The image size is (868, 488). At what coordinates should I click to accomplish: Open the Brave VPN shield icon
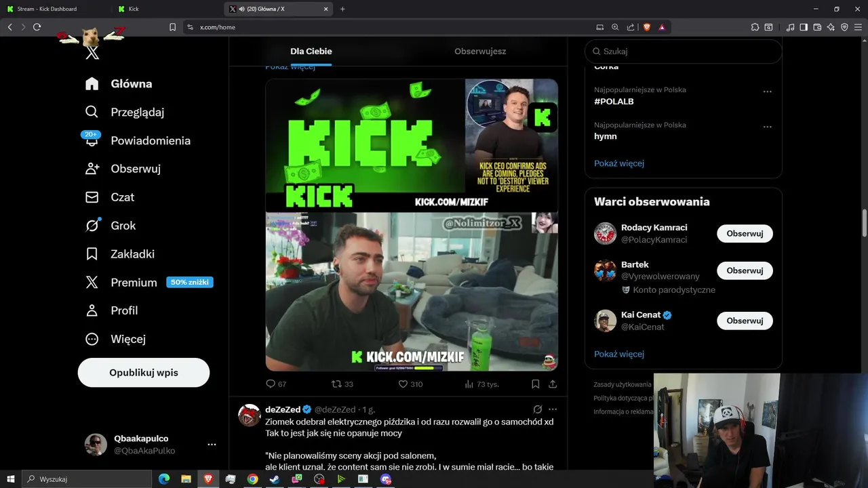[x=844, y=27]
